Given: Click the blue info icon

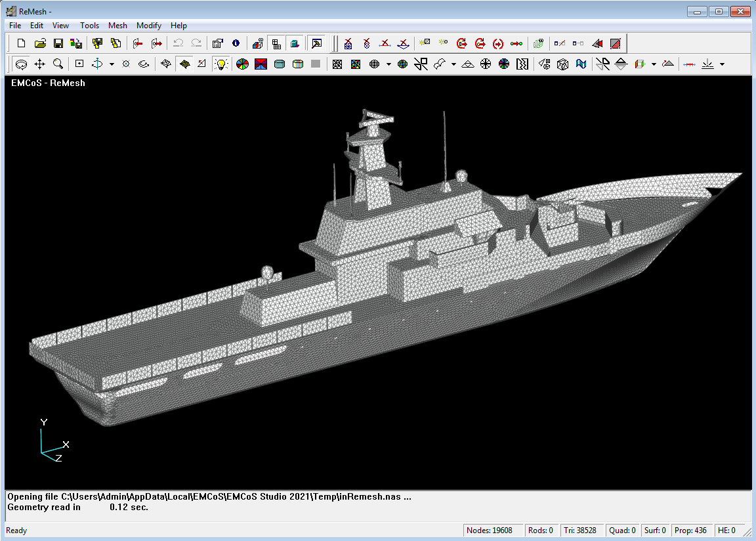Looking at the screenshot, I should pos(236,44).
